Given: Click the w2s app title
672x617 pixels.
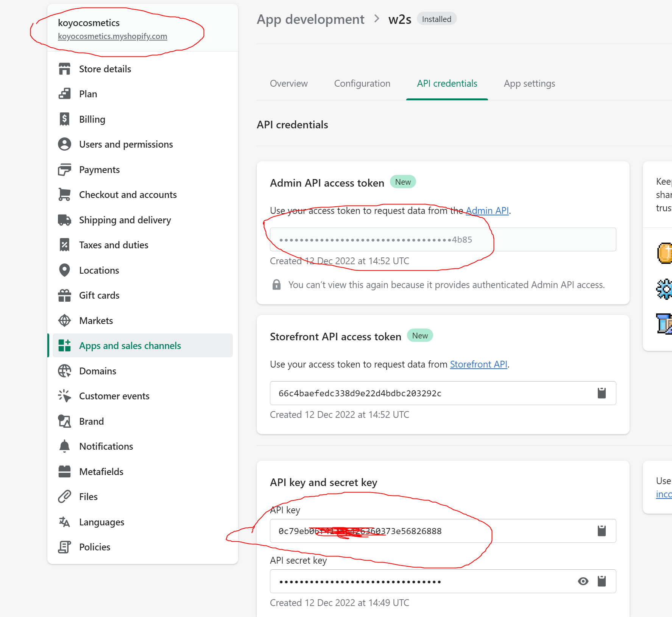Looking at the screenshot, I should (400, 19).
